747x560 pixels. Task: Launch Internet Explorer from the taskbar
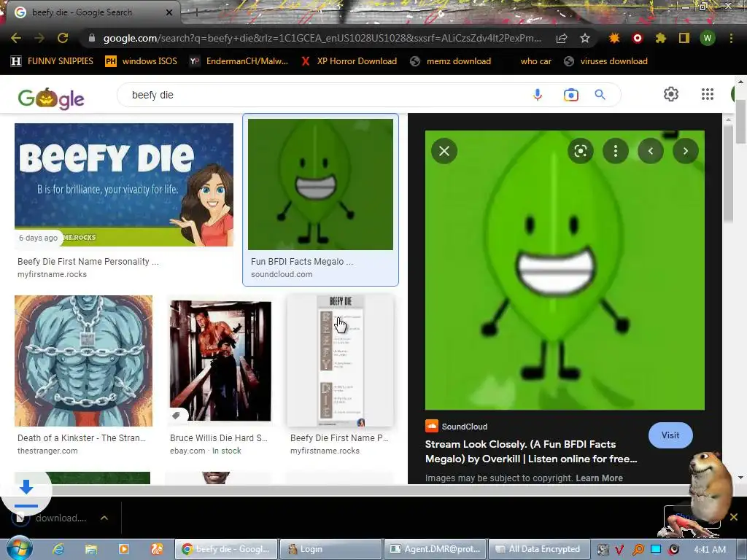point(58,549)
